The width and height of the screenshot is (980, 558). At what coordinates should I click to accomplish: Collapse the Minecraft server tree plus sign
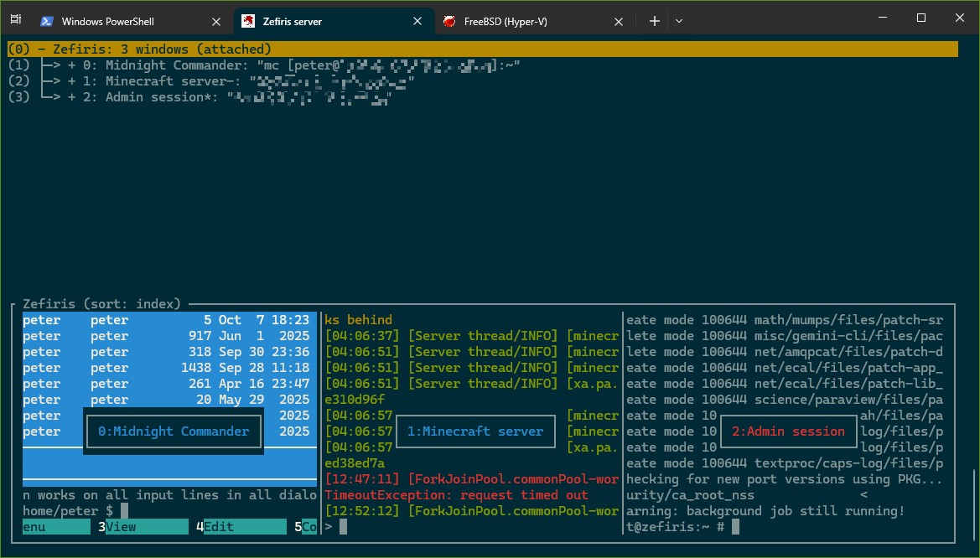[72, 81]
